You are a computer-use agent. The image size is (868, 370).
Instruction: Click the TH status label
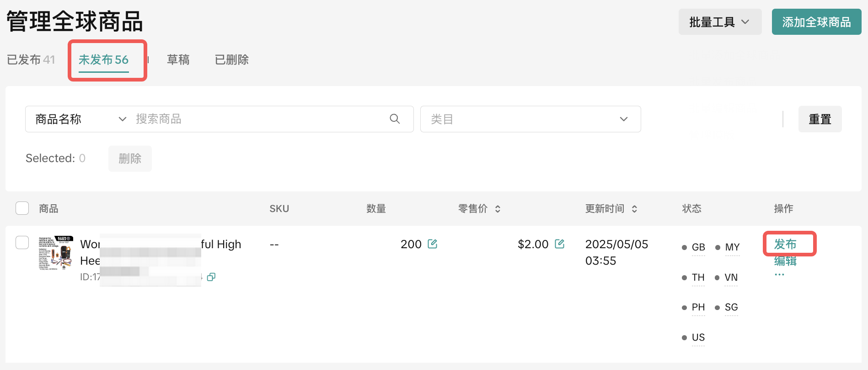(x=698, y=277)
